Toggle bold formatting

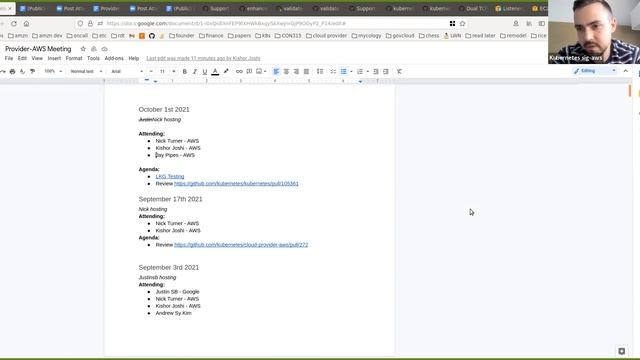pos(184,71)
